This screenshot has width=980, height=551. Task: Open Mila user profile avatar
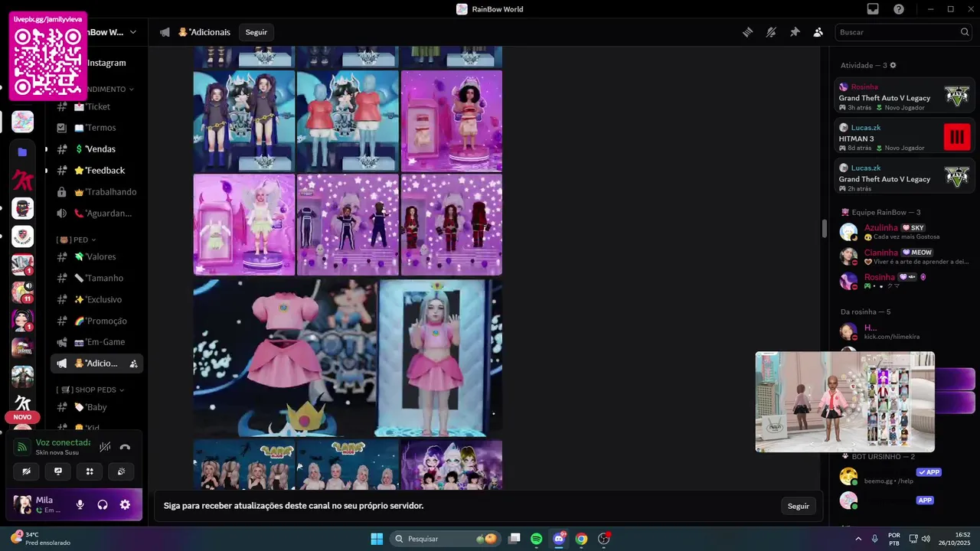point(22,504)
